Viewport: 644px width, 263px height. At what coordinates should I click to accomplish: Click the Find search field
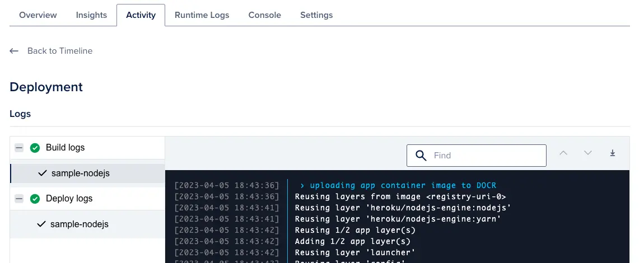(477, 156)
